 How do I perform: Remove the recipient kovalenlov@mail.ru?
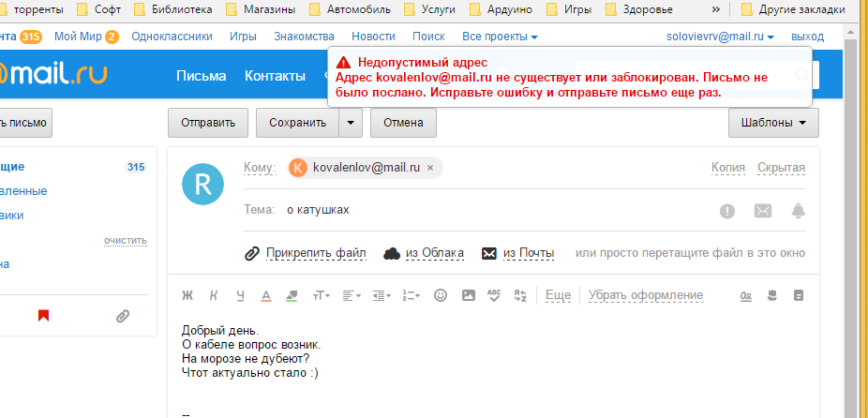[x=430, y=168]
